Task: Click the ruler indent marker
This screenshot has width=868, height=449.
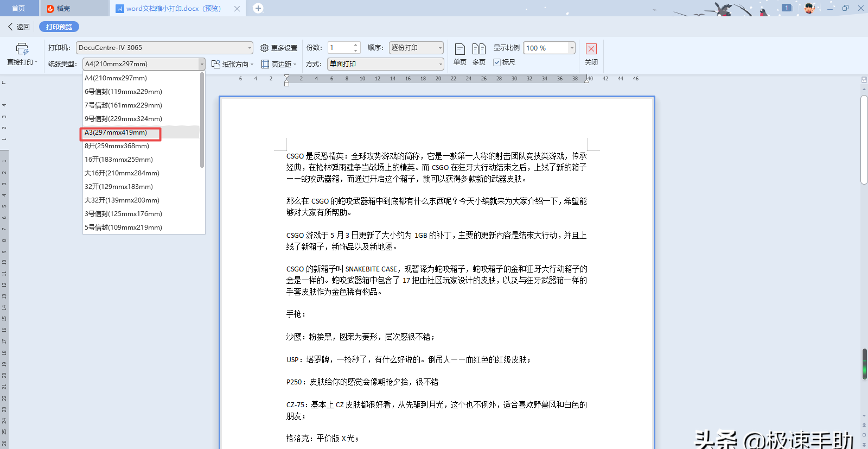Action: (x=286, y=80)
